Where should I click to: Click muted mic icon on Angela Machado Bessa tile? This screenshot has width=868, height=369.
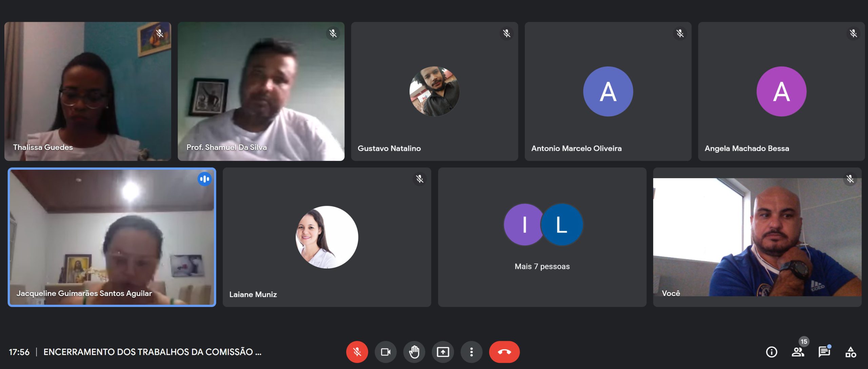[853, 33]
